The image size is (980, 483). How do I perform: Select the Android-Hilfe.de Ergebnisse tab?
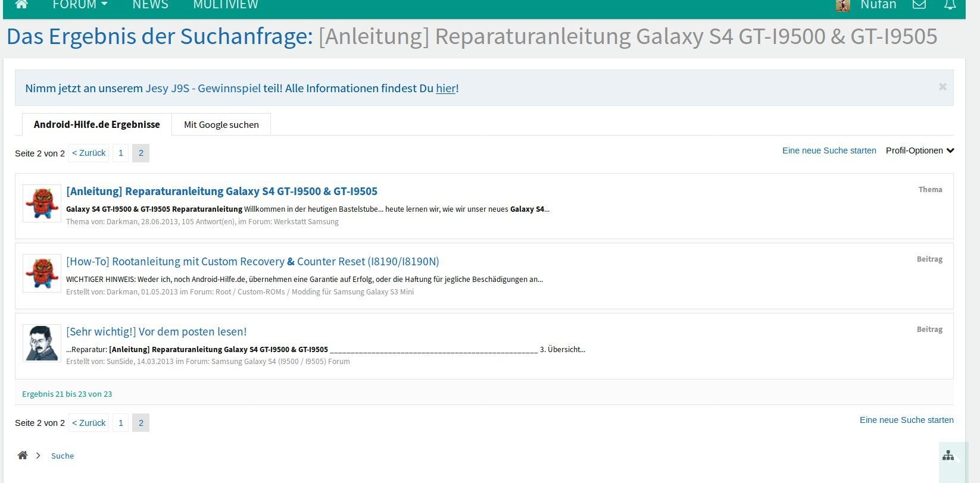tap(97, 124)
